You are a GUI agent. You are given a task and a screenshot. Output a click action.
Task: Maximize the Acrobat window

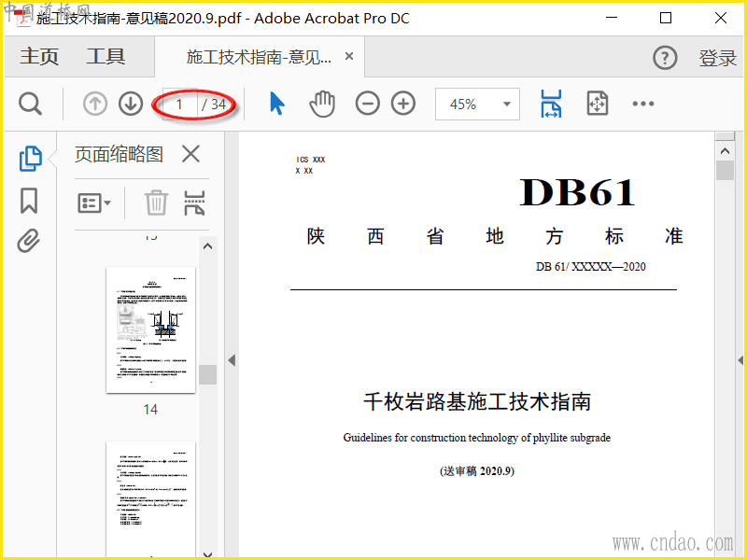(x=666, y=18)
